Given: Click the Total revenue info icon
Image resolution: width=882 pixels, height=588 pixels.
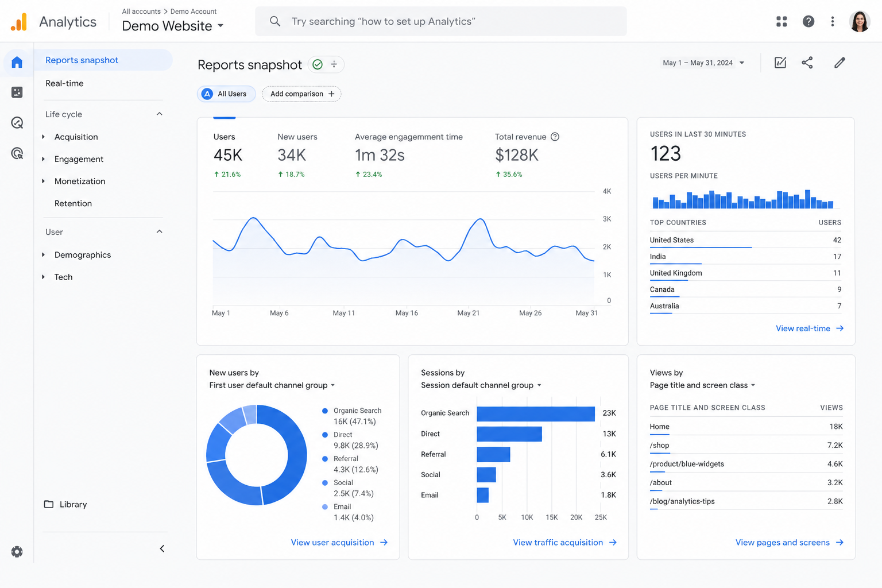Looking at the screenshot, I should pos(555,137).
